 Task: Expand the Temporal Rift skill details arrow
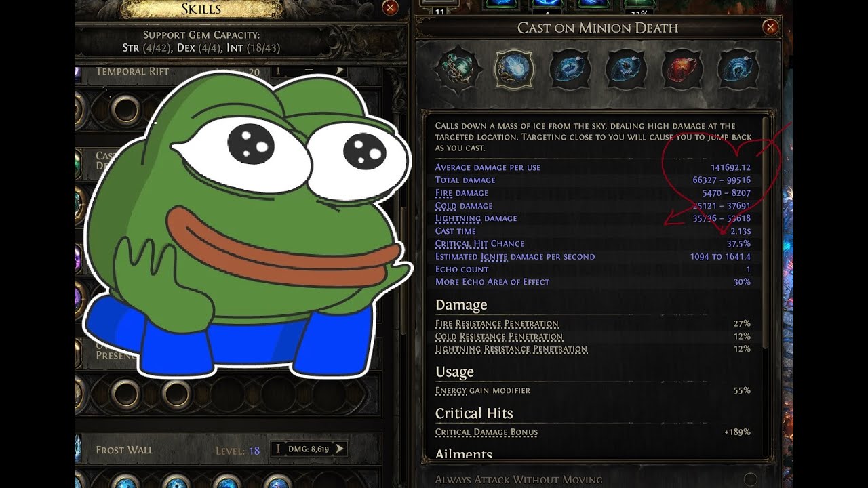coord(340,70)
